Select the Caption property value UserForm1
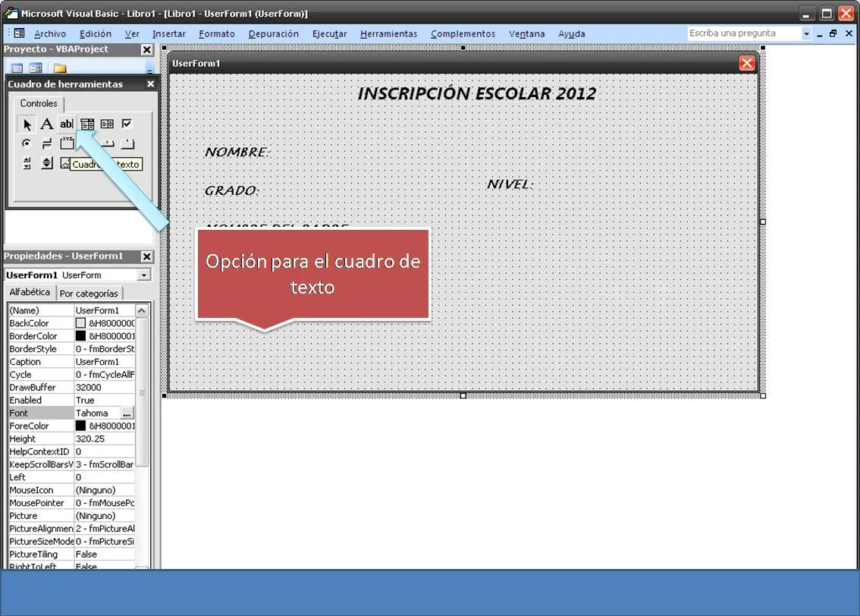Image resolution: width=860 pixels, height=616 pixels. pos(104,362)
